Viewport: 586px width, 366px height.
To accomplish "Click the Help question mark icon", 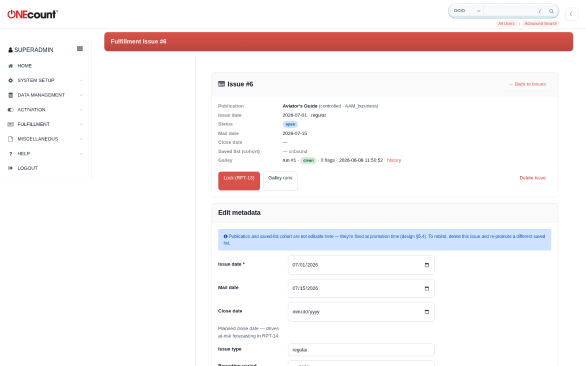I will pyautogui.click(x=10, y=154).
